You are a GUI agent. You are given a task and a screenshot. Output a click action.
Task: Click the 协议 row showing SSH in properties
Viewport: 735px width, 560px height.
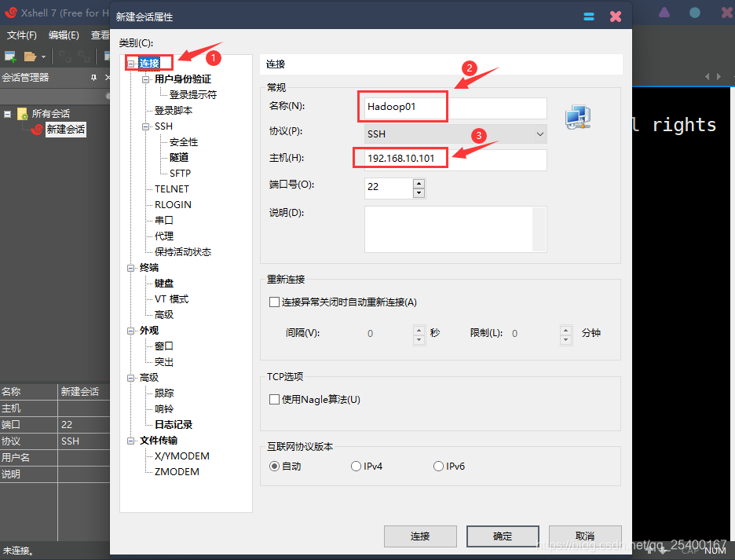coord(55,441)
